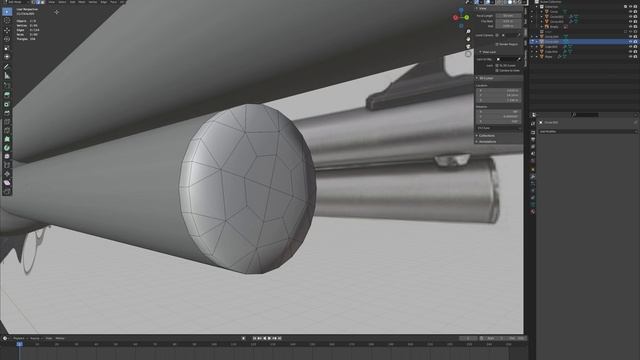Select the Edge Slide tool
This screenshot has width=640, height=360.
click(x=7, y=165)
